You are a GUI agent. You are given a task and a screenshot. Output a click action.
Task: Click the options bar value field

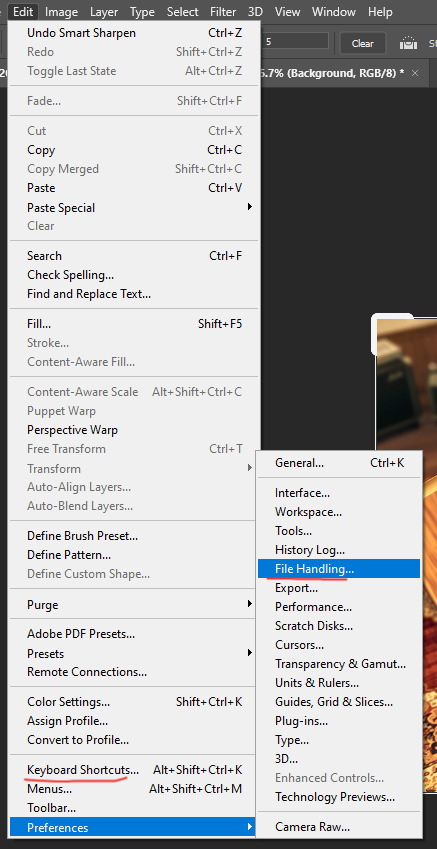[x=296, y=41]
